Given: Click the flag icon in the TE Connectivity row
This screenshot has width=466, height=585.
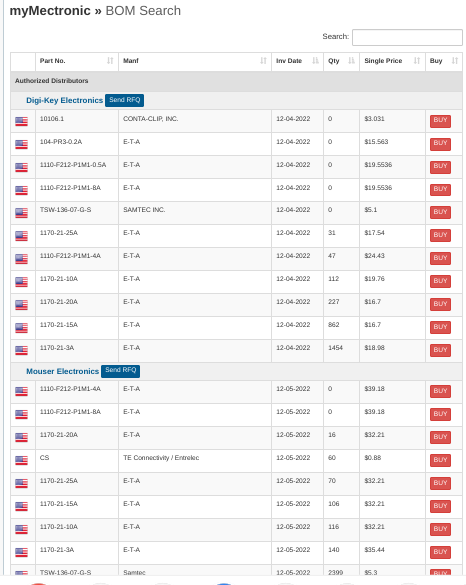Looking at the screenshot, I should [21, 461].
